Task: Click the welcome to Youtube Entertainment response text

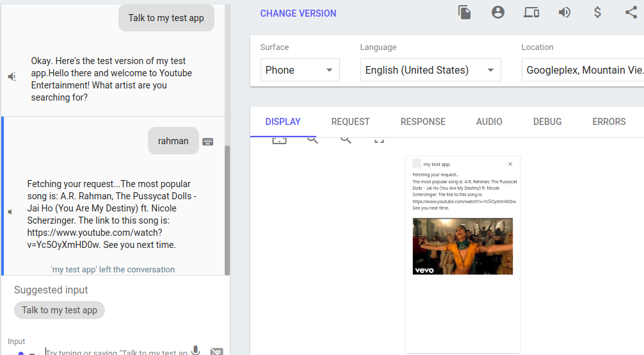Action: pyautogui.click(x=112, y=79)
